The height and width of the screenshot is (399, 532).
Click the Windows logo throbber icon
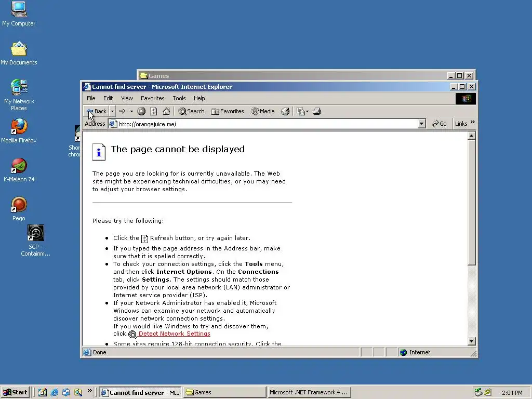tap(466, 98)
